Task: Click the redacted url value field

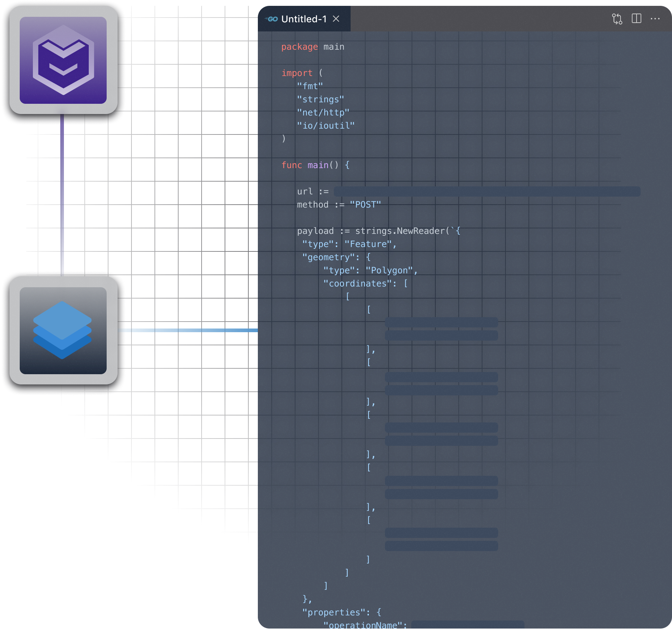Action: pos(487,191)
